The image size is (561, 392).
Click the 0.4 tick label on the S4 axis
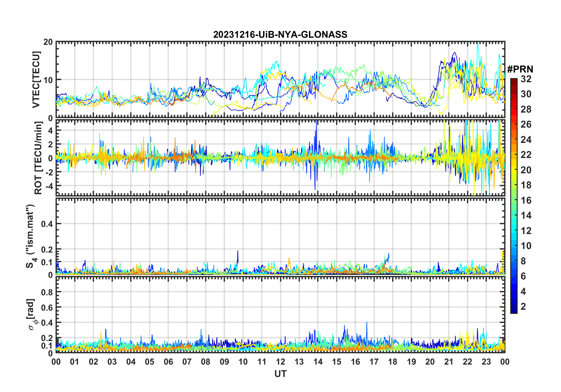click(47, 224)
